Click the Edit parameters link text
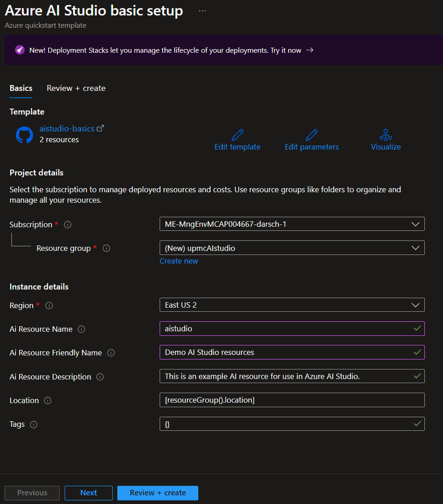The height and width of the screenshot is (504, 443). point(312,147)
